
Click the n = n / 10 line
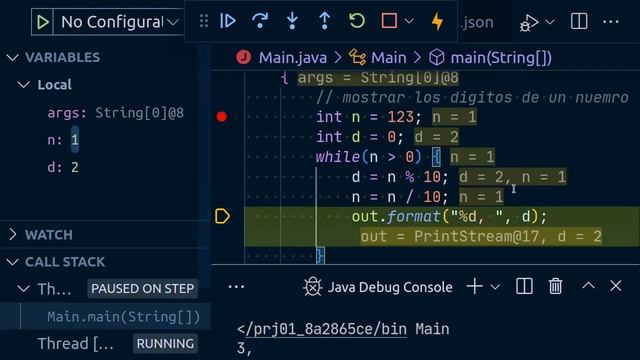400,197
